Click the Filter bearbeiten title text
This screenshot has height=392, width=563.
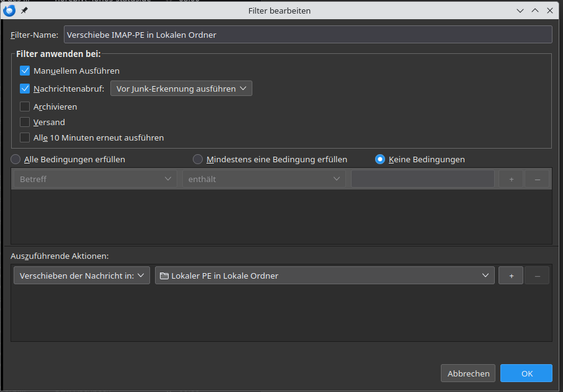click(280, 11)
